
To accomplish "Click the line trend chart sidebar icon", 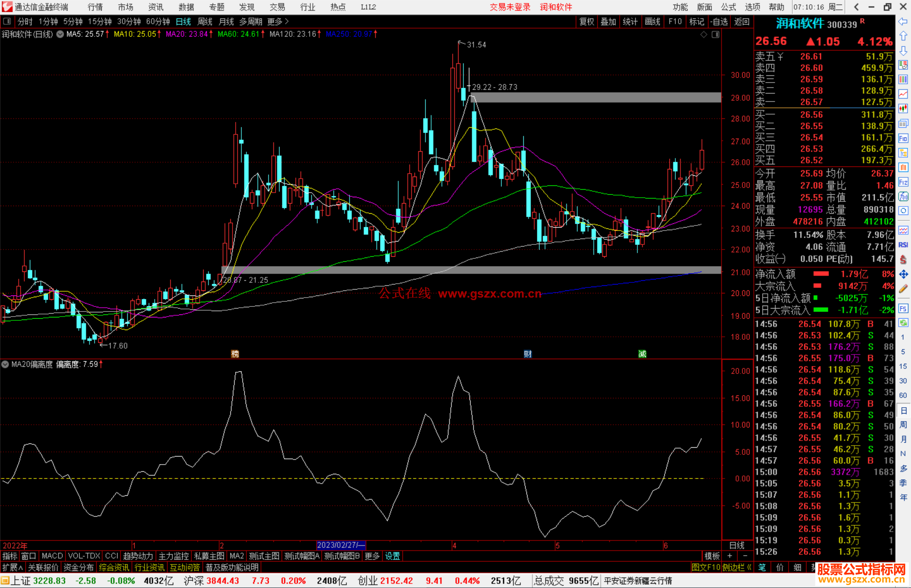I will coord(903,94).
